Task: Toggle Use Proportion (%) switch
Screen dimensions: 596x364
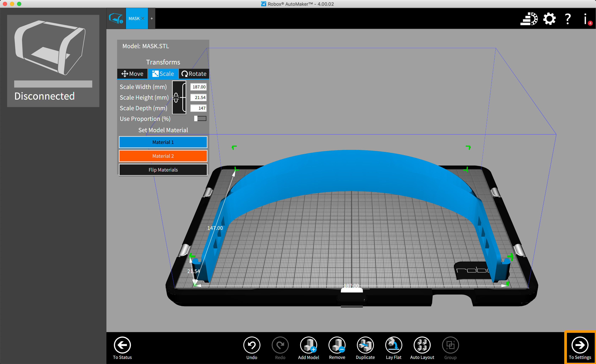Action: click(x=200, y=118)
